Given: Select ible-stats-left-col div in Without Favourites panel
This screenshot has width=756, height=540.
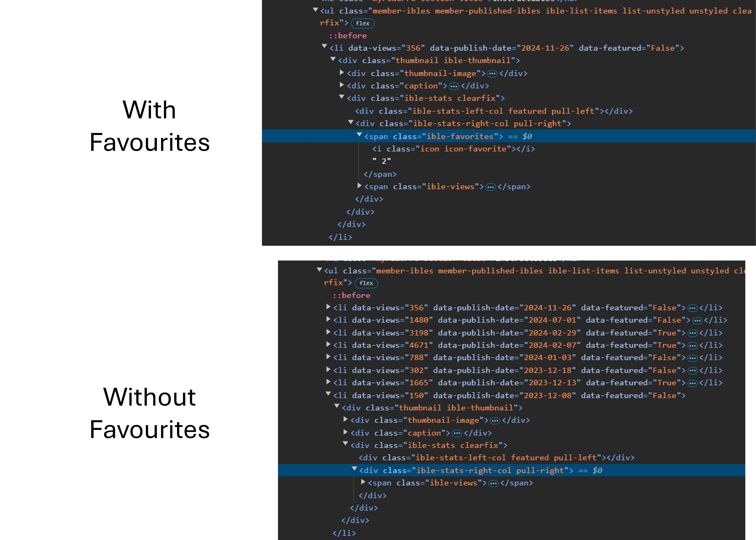Looking at the screenshot, I should [x=497, y=458].
